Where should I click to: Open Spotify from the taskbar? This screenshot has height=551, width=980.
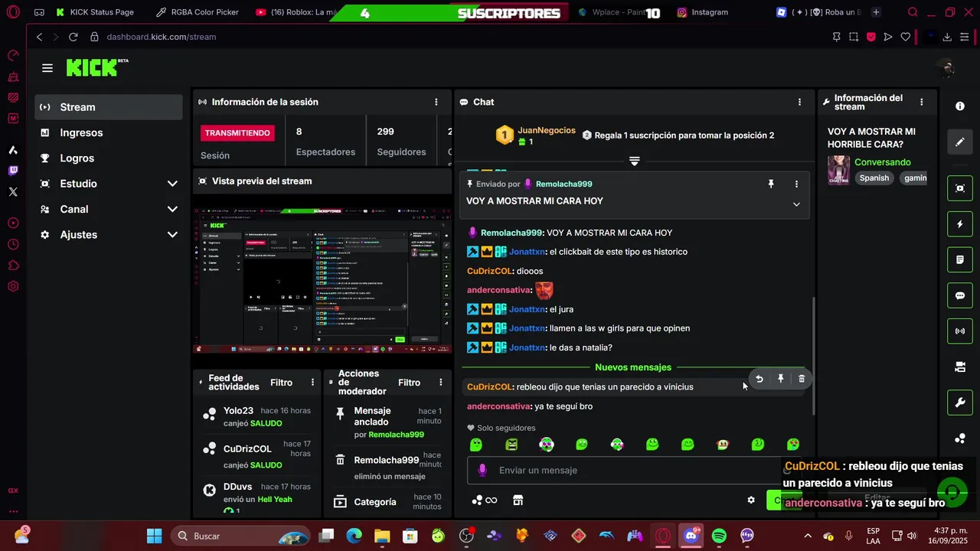pyautogui.click(x=719, y=536)
